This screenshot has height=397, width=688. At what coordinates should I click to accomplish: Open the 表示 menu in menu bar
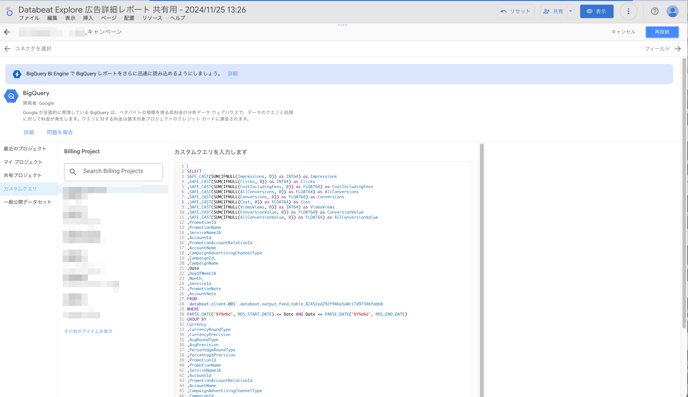click(70, 18)
